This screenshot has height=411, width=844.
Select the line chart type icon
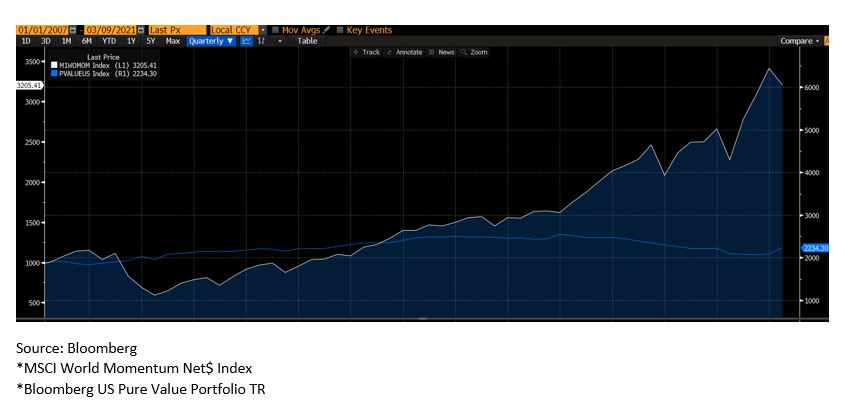pyautogui.click(x=247, y=41)
